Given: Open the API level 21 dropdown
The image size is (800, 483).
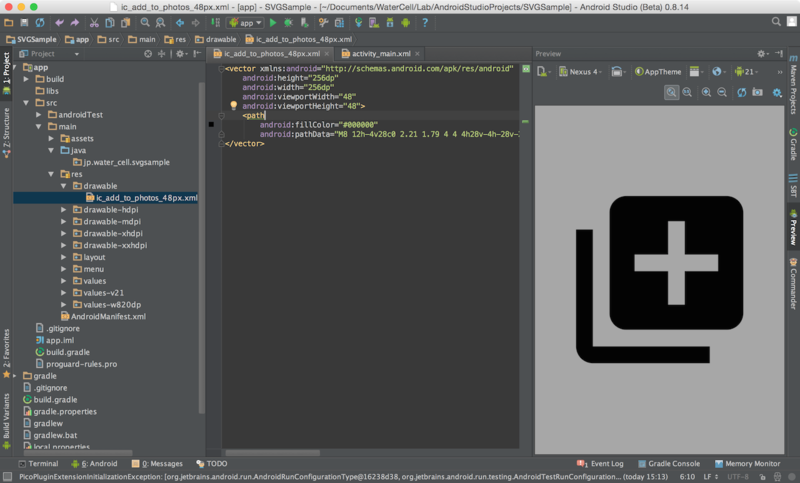Looking at the screenshot, I should click(x=746, y=72).
